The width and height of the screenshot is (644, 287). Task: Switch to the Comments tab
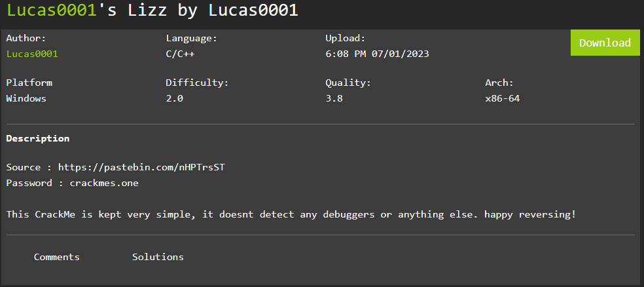(57, 257)
